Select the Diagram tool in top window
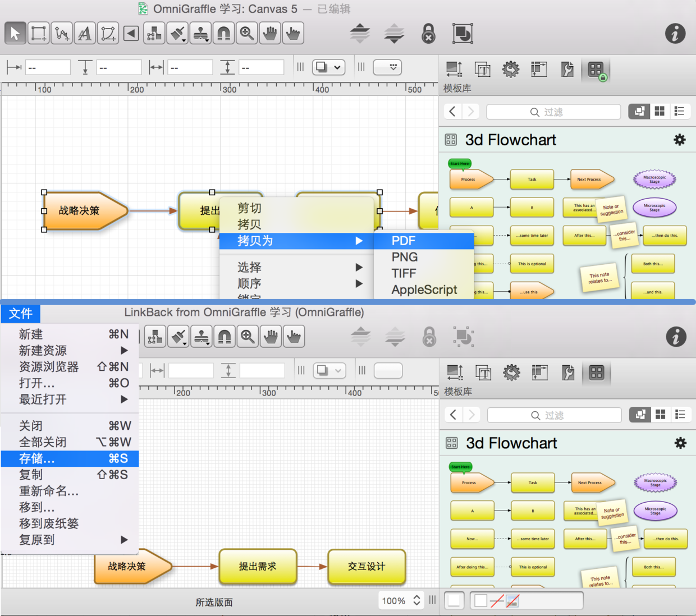This screenshot has height=616, width=696. (x=154, y=33)
